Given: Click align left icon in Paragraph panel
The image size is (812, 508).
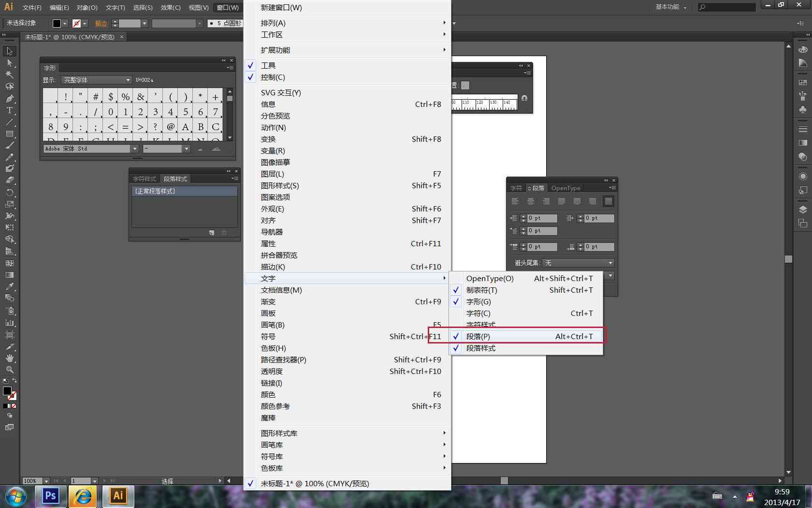Looking at the screenshot, I should [515, 201].
